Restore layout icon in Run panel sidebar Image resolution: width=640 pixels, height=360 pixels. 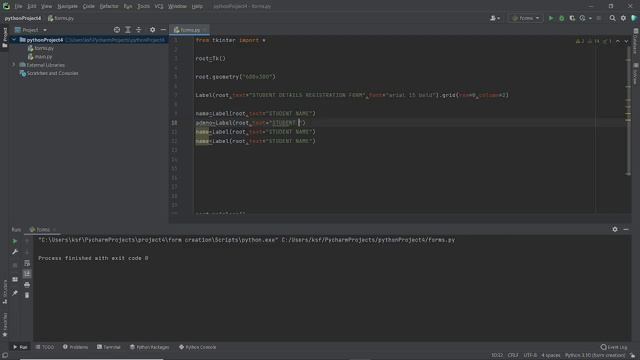pos(15,279)
